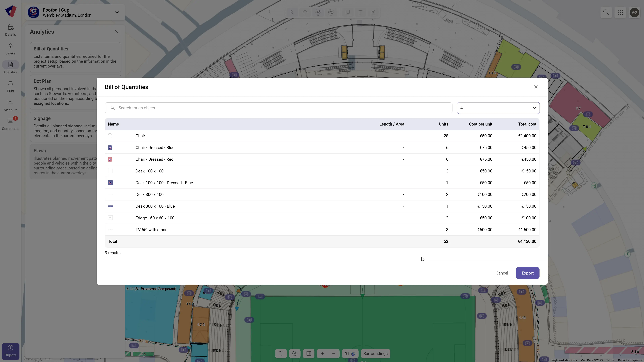Open the Analytics section
The height and width of the screenshot is (362, 644).
point(10,68)
